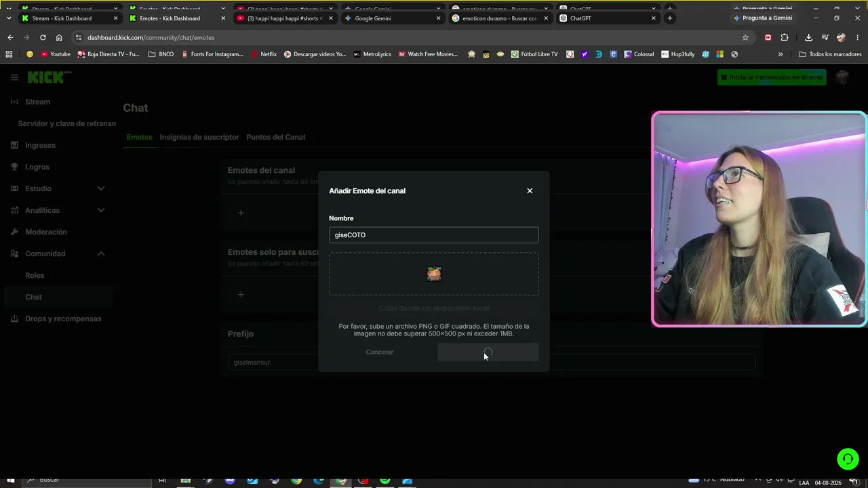Switch to the Emotes tab
The width and height of the screenshot is (868, 488).
click(139, 137)
